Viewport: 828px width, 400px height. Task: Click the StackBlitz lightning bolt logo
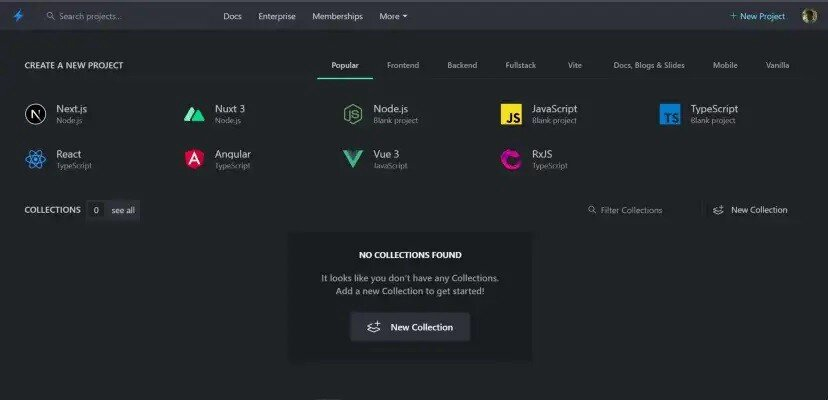click(18, 16)
